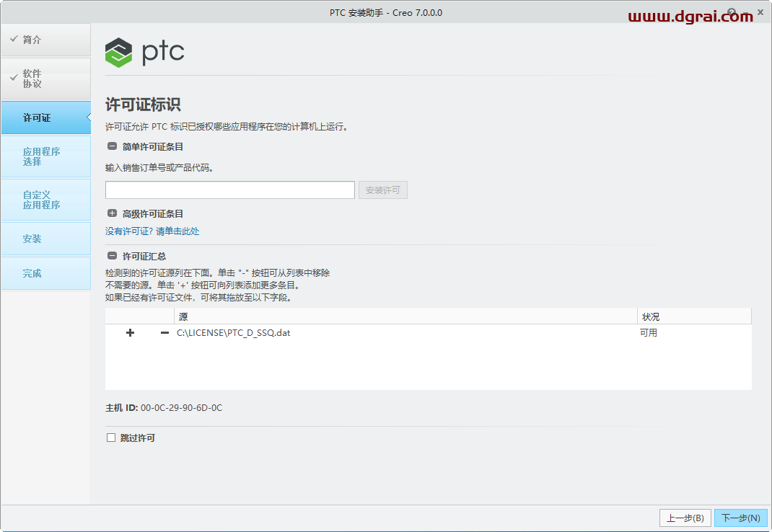Click the 状况 column header
772x532 pixels.
click(694, 316)
